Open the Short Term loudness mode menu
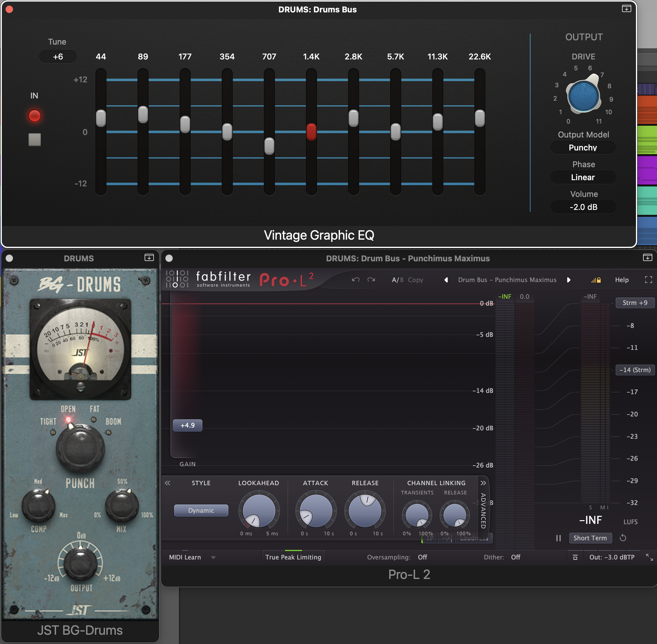 (590, 538)
